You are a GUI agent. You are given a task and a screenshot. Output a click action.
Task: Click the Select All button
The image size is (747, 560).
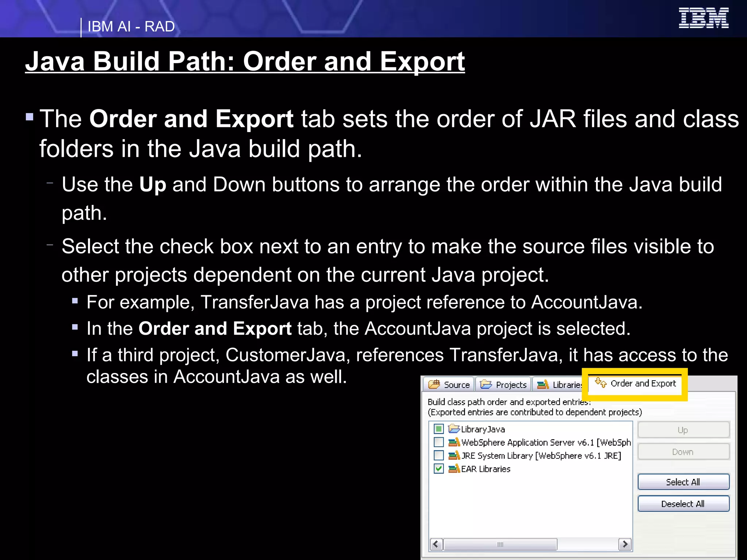click(x=683, y=482)
